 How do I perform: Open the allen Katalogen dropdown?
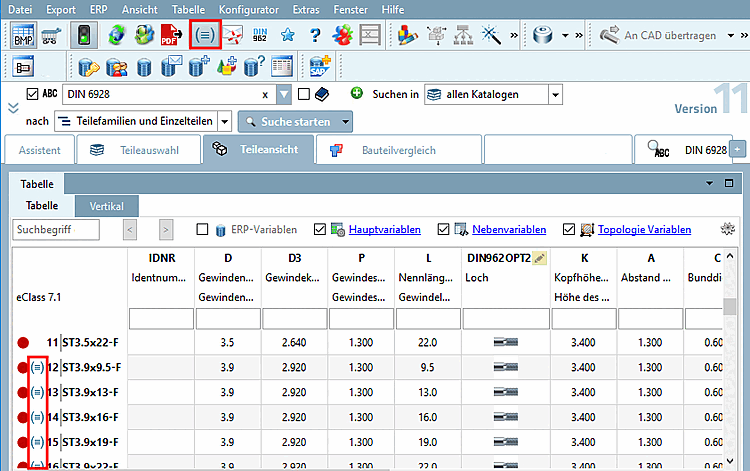(x=555, y=94)
